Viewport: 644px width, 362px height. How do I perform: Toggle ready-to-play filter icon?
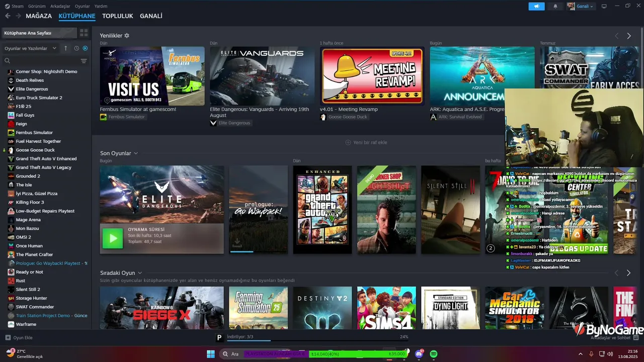[x=85, y=48]
